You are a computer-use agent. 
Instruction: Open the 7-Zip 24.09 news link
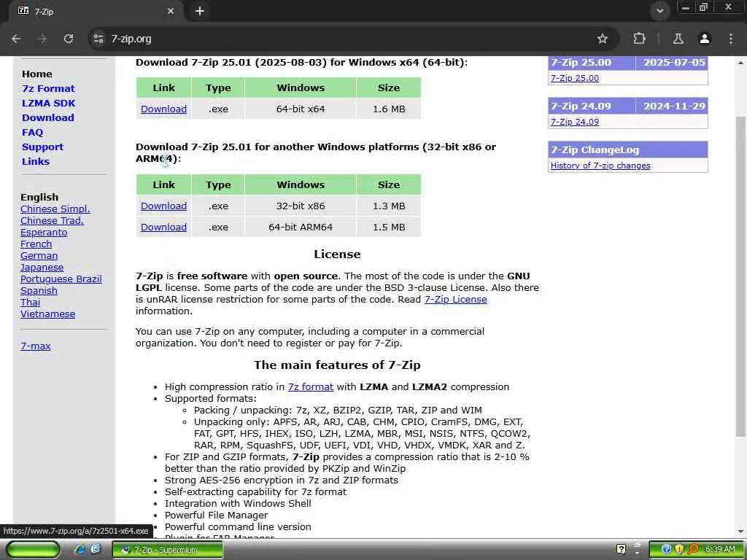tap(575, 122)
